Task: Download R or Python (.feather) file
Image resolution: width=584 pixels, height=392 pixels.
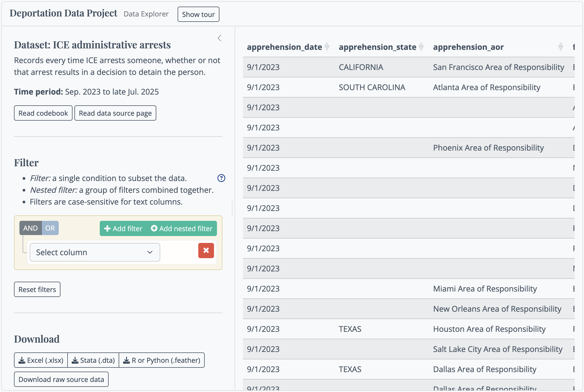Action: pyautogui.click(x=162, y=360)
